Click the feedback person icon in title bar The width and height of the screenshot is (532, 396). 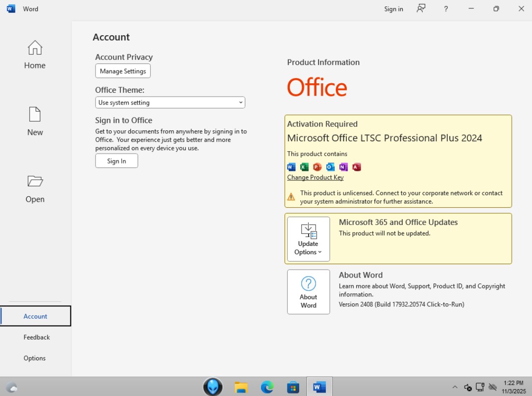click(x=421, y=8)
